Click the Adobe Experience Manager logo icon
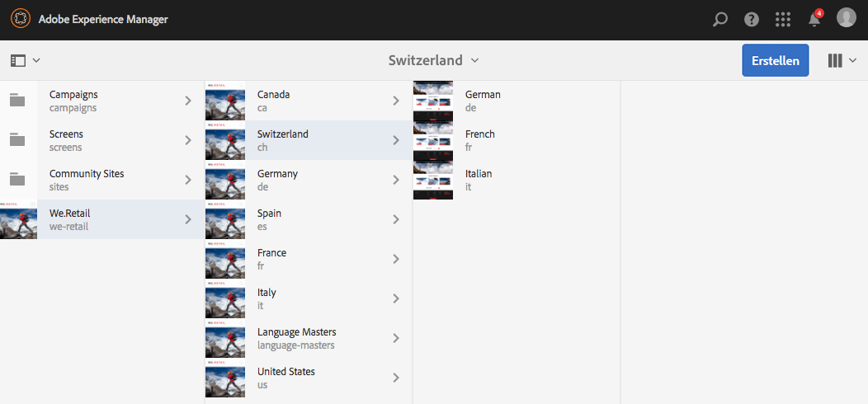This screenshot has width=868, height=404. pos(21,19)
